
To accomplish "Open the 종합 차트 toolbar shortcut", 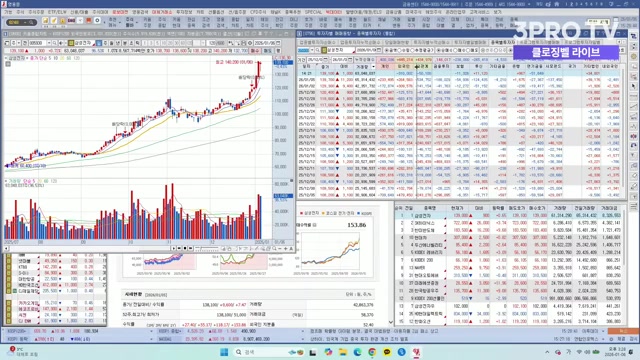I will point(235,22).
